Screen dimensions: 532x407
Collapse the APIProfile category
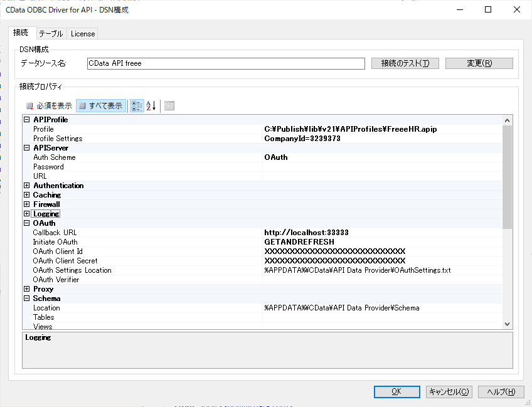click(x=27, y=120)
